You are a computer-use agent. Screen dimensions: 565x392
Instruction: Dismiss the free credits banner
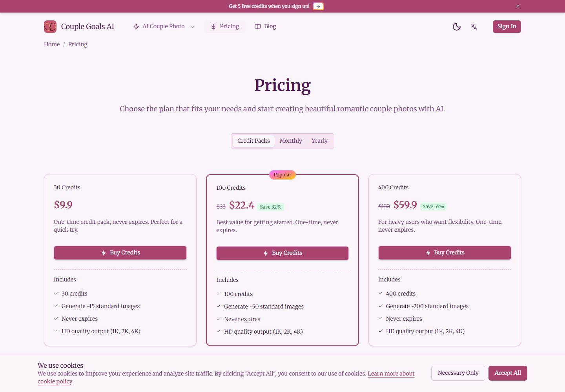(518, 6)
